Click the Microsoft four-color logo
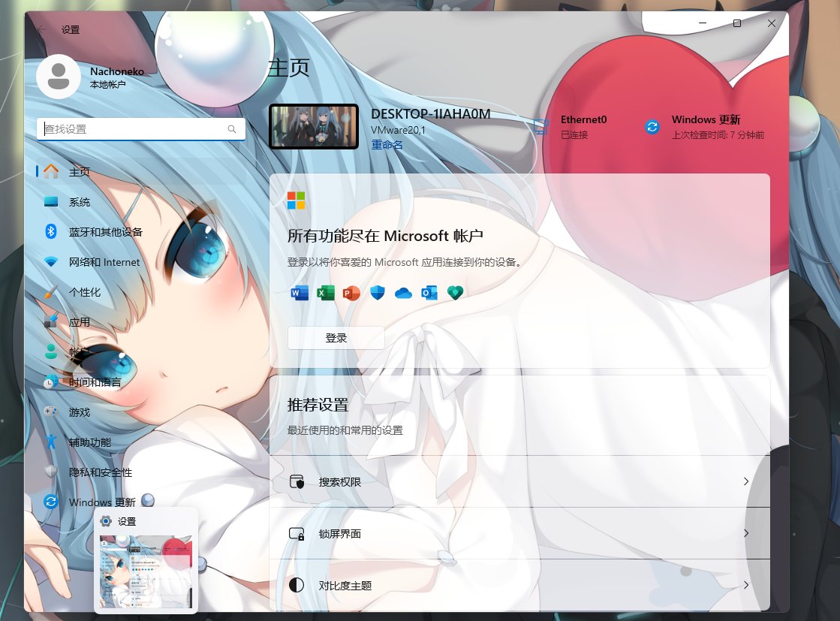The width and height of the screenshot is (840, 621). (x=296, y=200)
